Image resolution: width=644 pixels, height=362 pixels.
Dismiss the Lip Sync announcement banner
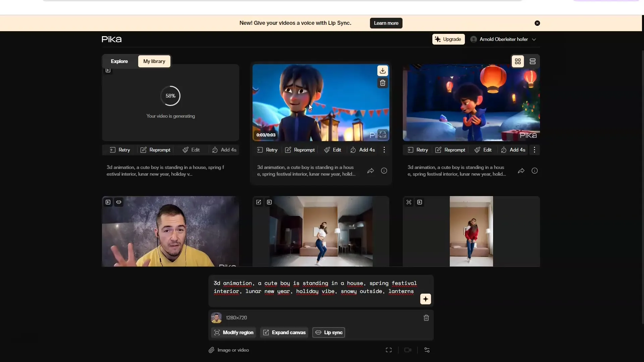pos(537,23)
